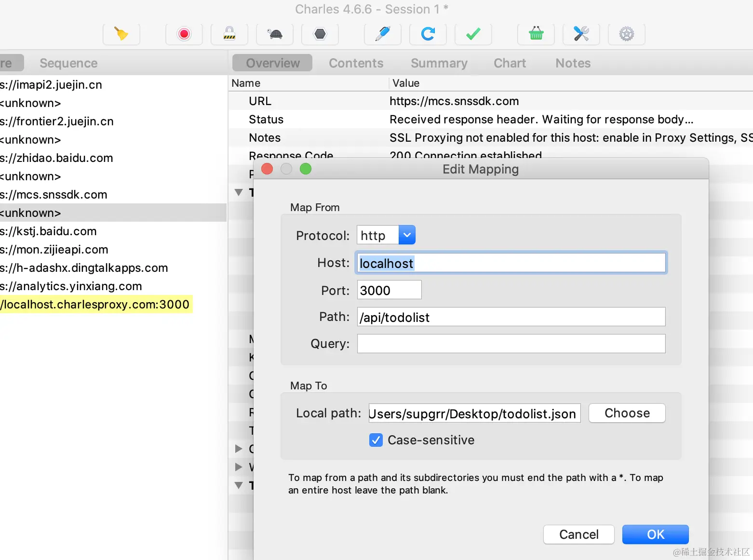Switch to the Sequence view tab

point(68,63)
